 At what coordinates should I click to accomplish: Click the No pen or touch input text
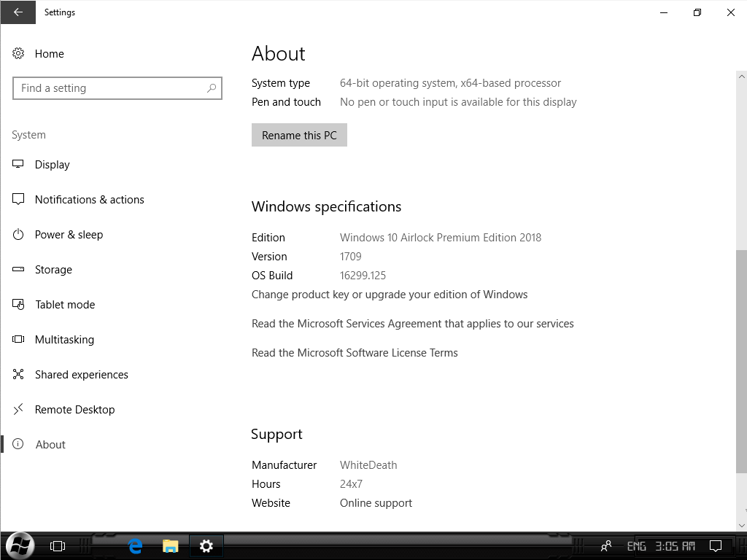458,102
